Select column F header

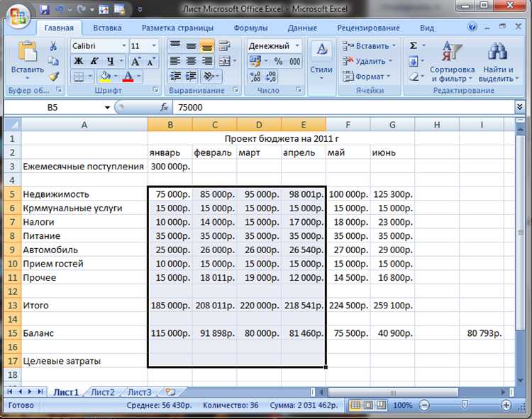click(348, 125)
